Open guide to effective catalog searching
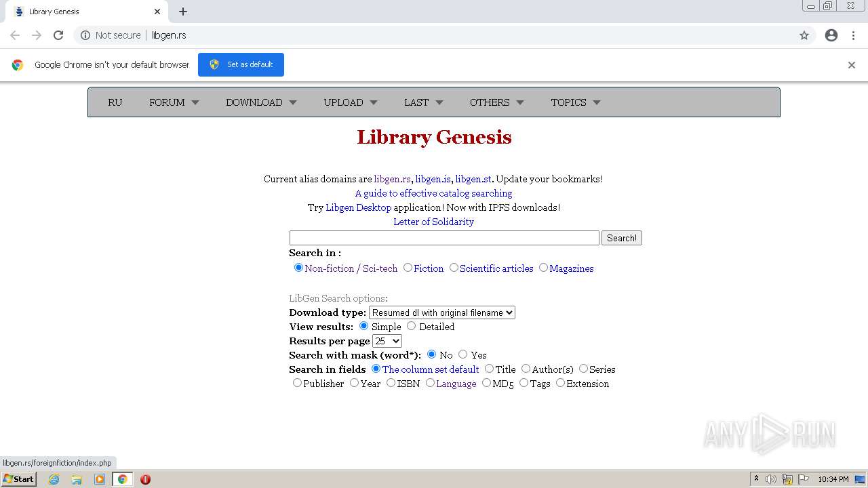 (434, 193)
